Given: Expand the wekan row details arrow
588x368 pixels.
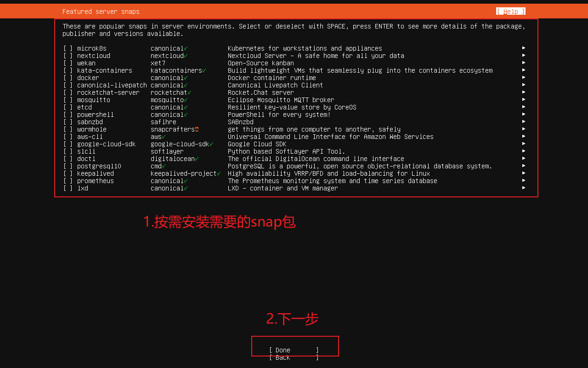Looking at the screenshot, I should coord(524,63).
